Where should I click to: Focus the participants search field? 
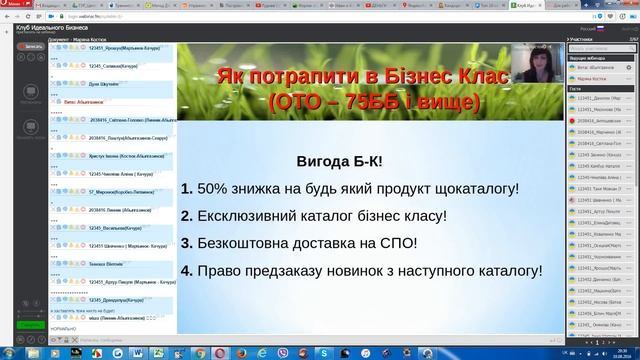pos(602,49)
